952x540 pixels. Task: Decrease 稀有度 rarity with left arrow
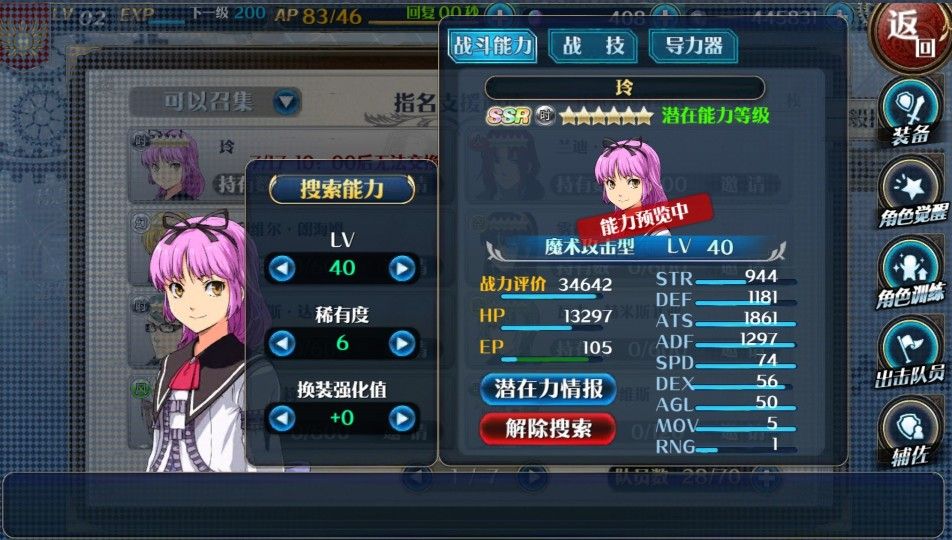tap(282, 344)
